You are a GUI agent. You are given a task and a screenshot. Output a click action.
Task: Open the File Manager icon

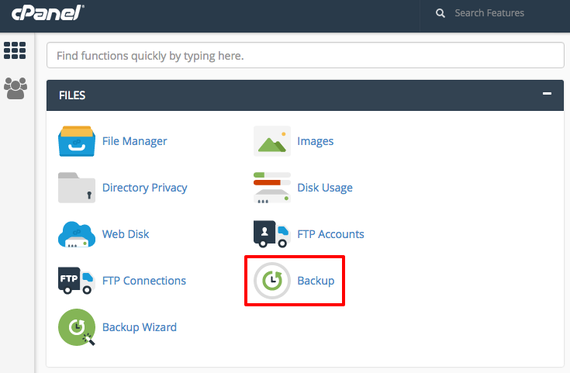[77, 141]
